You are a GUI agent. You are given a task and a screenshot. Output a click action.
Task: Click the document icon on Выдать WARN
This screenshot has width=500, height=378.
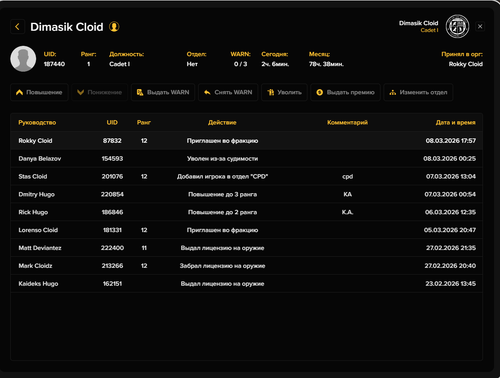140,92
